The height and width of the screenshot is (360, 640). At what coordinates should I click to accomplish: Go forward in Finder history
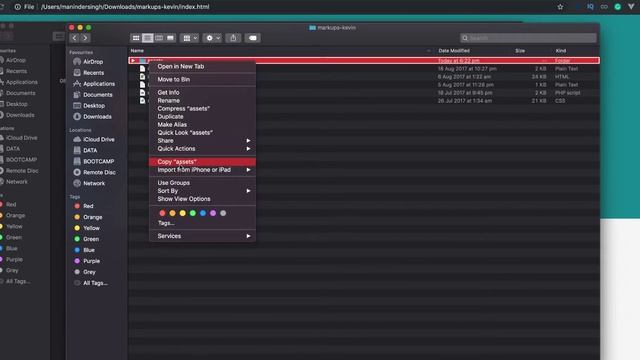pos(85,38)
